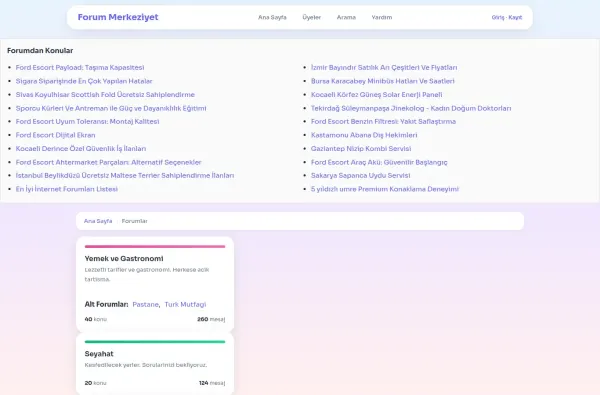Open Bursa Karacabey Minibüs Hatları topic
600x395 pixels.
(x=383, y=81)
